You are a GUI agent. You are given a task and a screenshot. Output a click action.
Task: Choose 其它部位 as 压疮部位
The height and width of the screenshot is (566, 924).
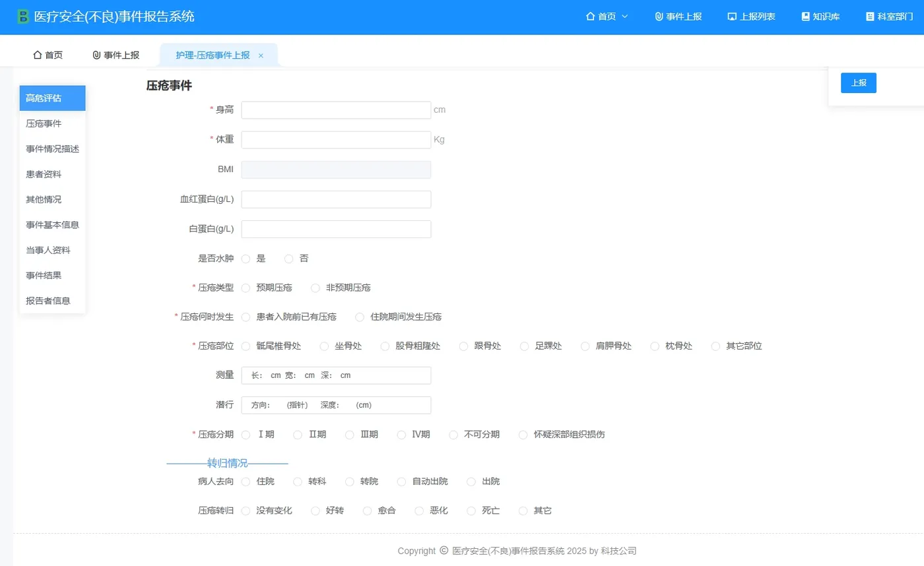pyautogui.click(x=715, y=346)
